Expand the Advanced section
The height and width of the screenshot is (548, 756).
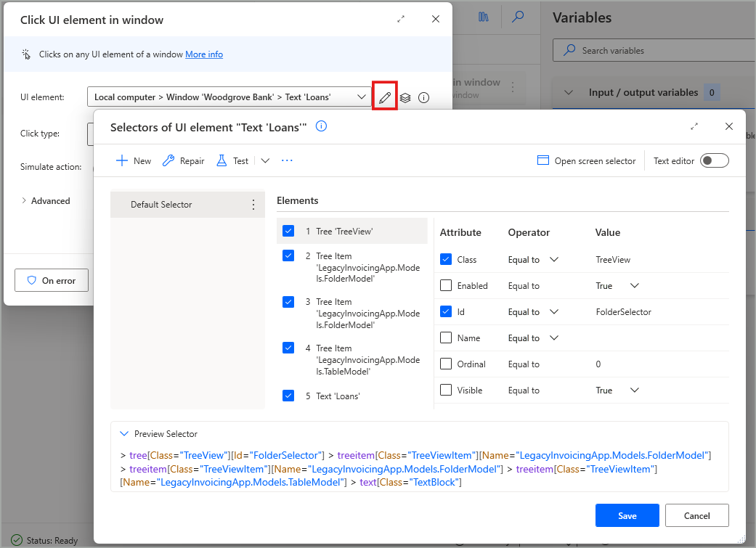pos(46,200)
